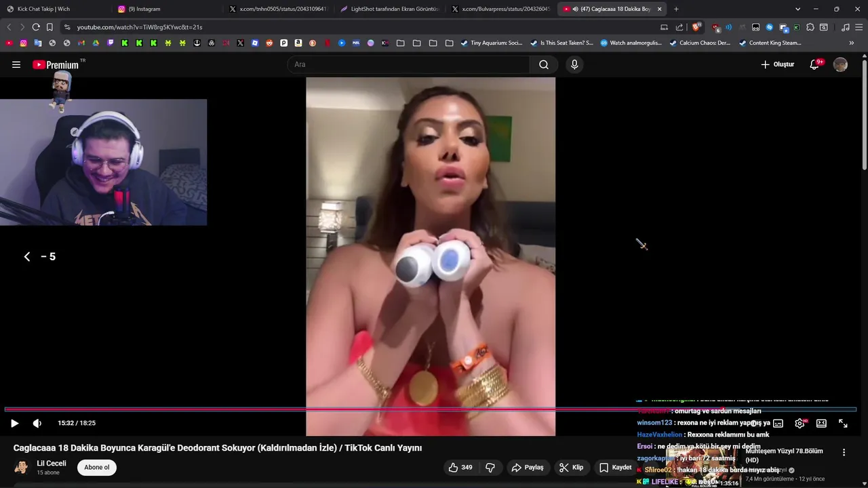Go back with rewind 5 chevron
The image size is (868, 488).
pyautogui.click(x=27, y=256)
